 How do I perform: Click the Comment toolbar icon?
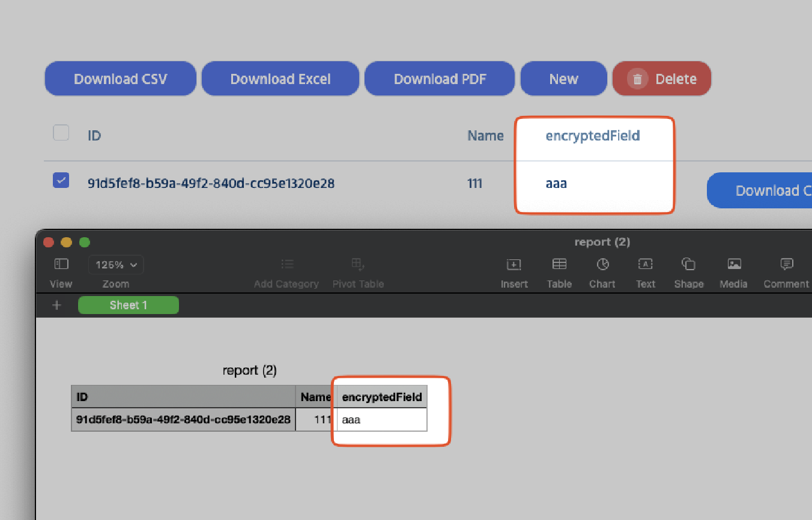pos(787,264)
